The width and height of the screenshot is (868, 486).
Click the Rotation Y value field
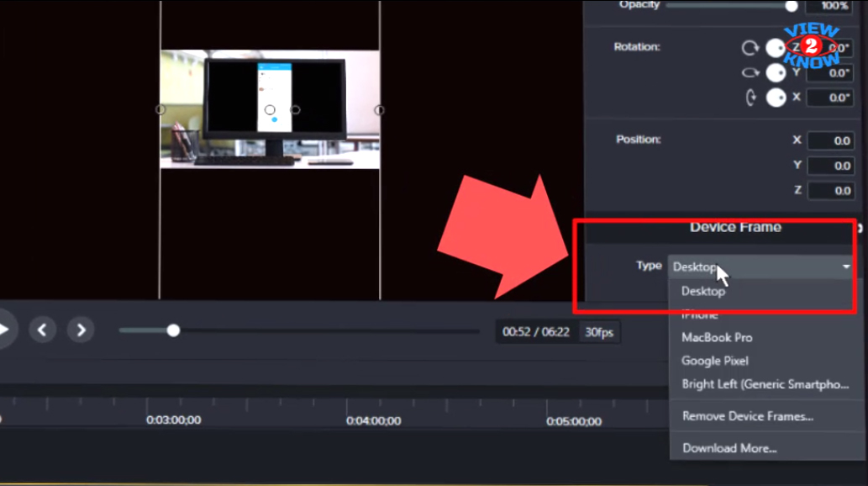pos(830,72)
